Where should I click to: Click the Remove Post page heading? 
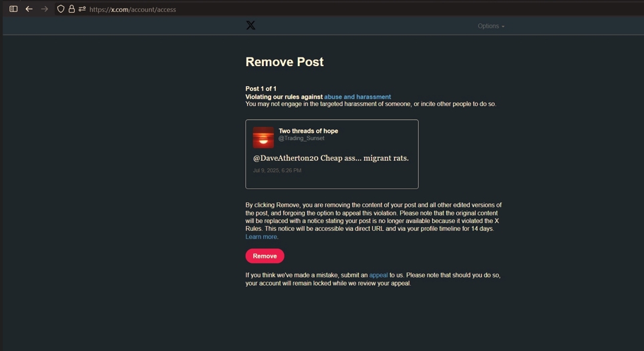[x=285, y=62]
